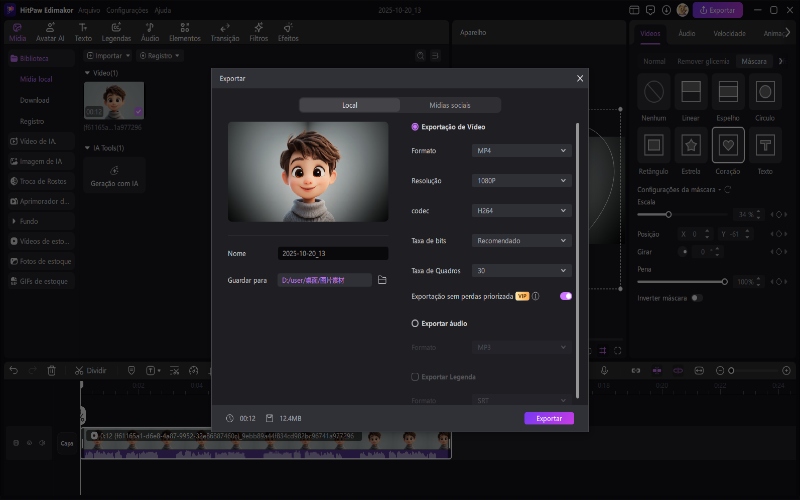
Task: Open the Arquivo menu
Action: (x=89, y=10)
